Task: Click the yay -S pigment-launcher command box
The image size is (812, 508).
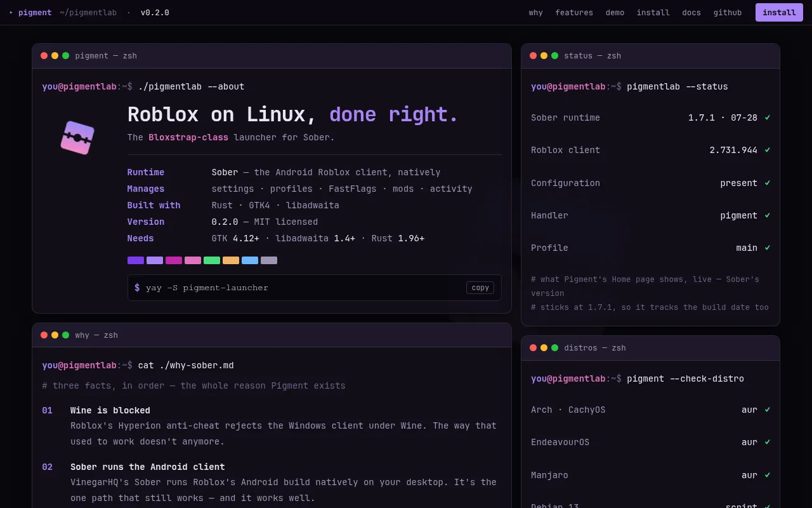Action: pos(314,288)
